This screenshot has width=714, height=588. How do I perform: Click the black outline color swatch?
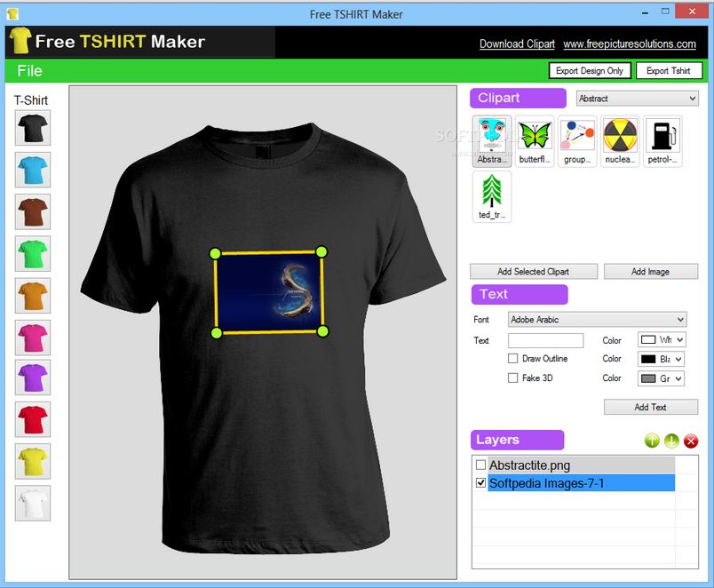point(648,360)
